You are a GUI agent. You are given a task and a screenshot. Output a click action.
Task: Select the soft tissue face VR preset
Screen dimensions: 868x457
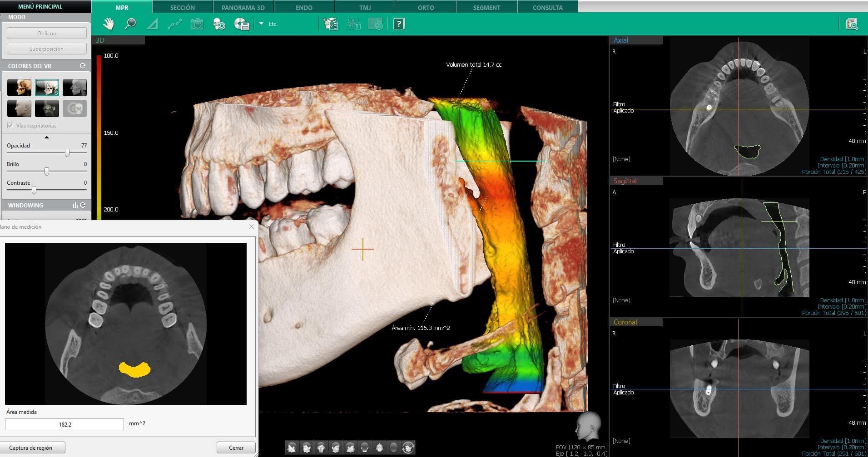[19, 108]
